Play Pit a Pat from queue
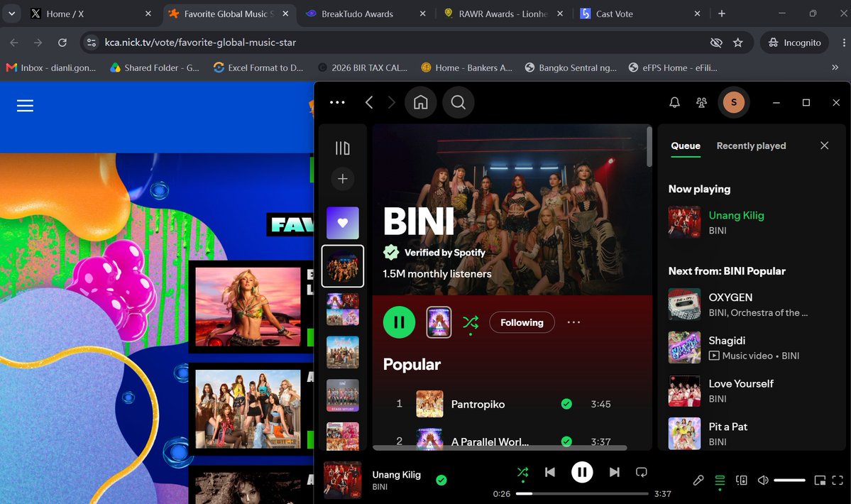Image resolution: width=851 pixels, height=504 pixels. 752,434
